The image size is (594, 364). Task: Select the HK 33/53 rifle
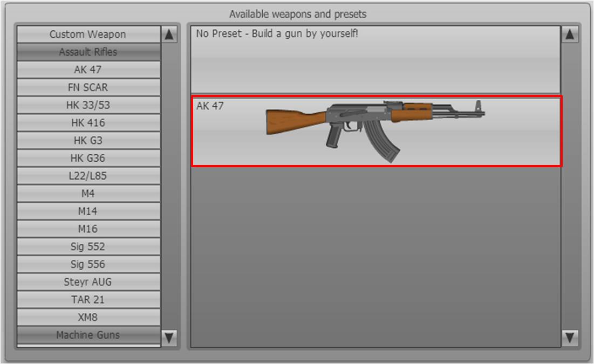88,105
